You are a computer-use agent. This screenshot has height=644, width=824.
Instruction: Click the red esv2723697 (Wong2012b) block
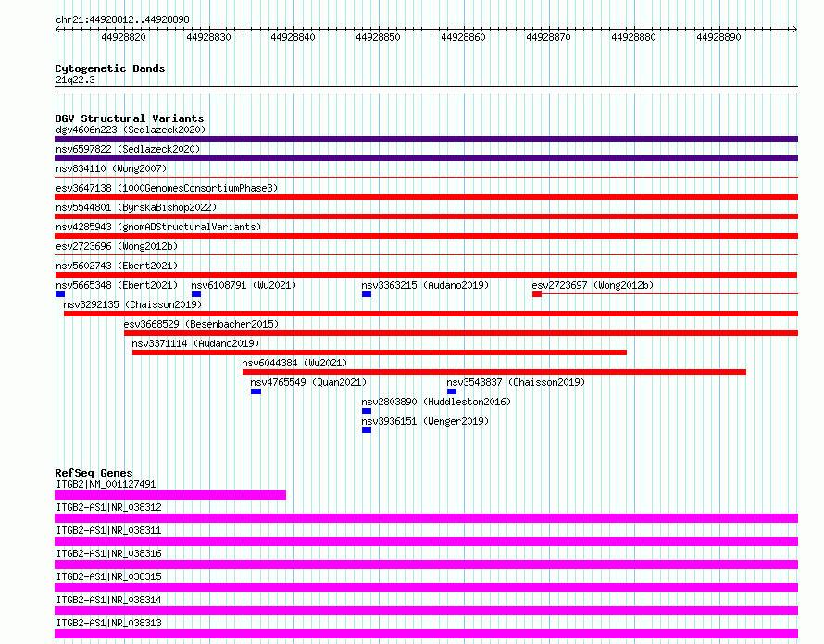[x=537, y=294]
